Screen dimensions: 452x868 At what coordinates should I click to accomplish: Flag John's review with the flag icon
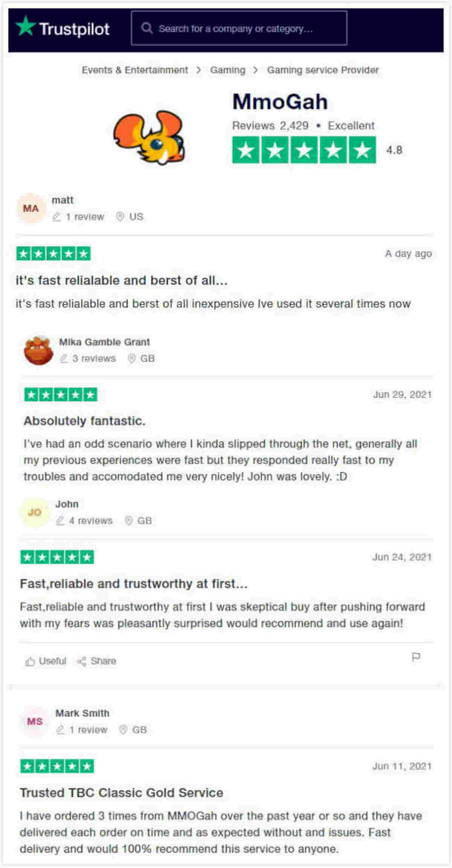pyautogui.click(x=416, y=657)
